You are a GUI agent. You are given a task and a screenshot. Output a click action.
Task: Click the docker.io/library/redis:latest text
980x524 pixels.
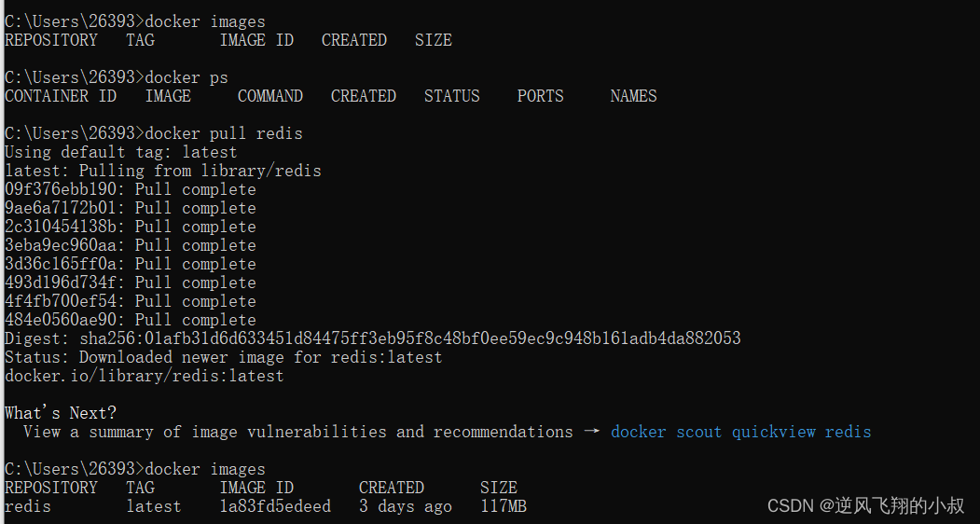(x=145, y=377)
